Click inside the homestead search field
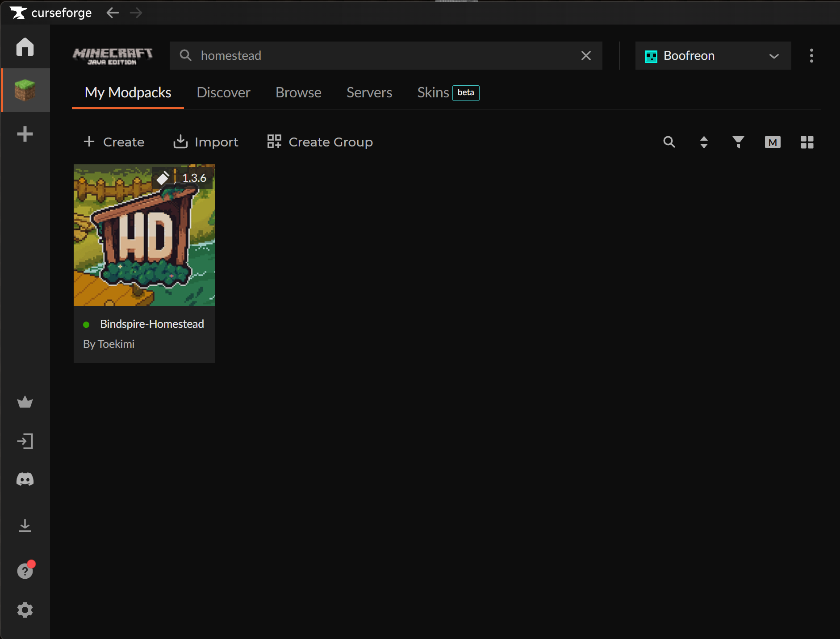Screen dimensions: 840x639 tap(386, 55)
